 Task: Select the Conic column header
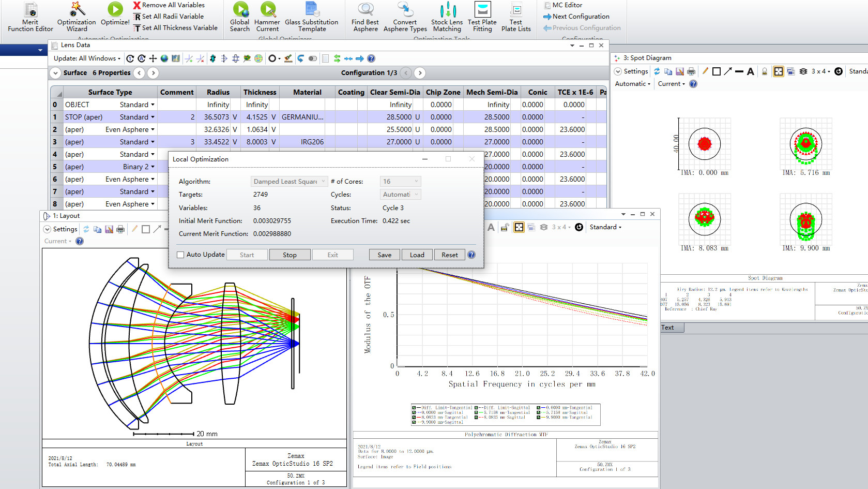pos(537,92)
